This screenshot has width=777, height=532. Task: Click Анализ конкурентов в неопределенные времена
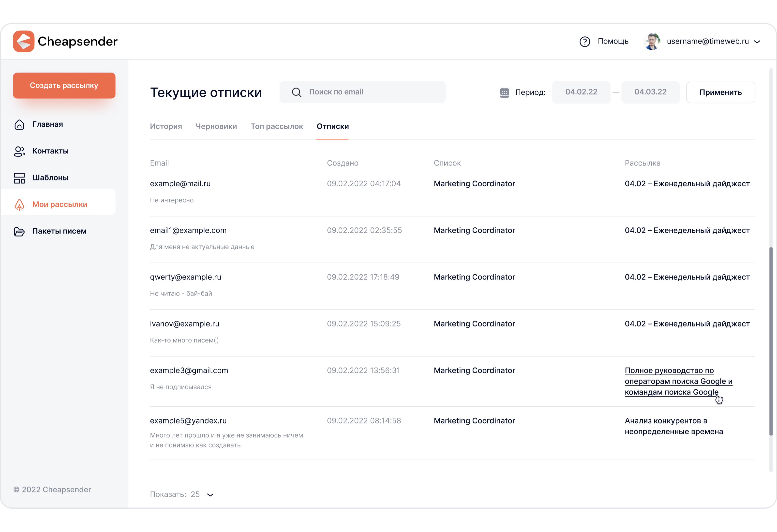(674, 426)
